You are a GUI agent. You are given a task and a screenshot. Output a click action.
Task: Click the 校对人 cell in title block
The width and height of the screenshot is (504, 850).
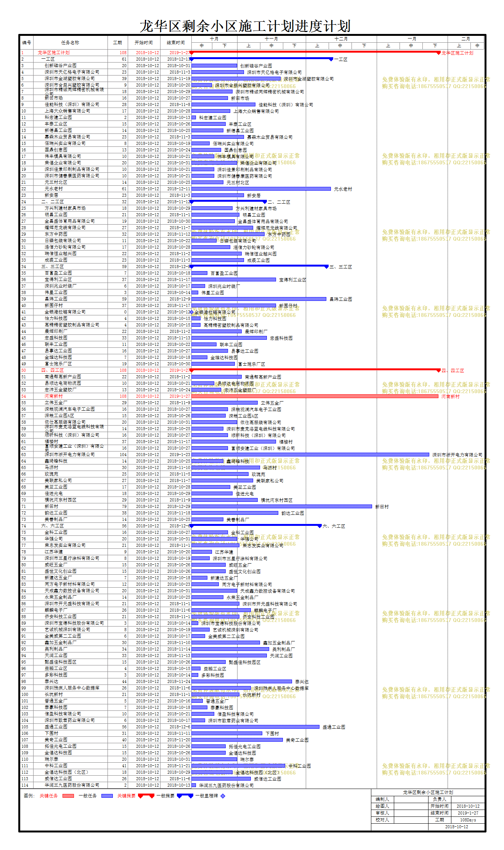382,820
